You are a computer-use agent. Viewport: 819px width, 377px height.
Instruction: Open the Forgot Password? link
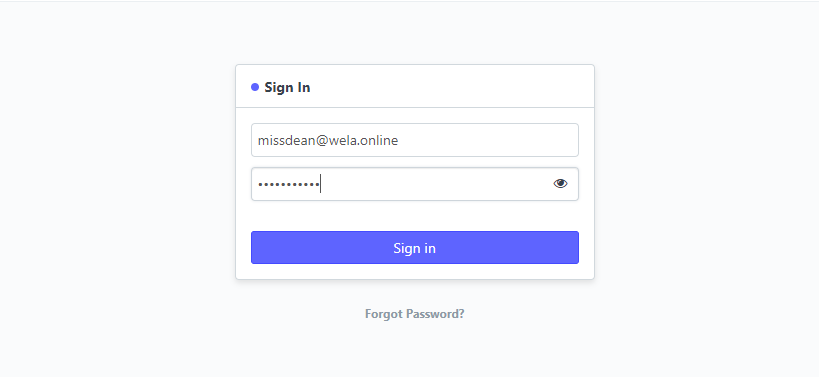(x=415, y=314)
